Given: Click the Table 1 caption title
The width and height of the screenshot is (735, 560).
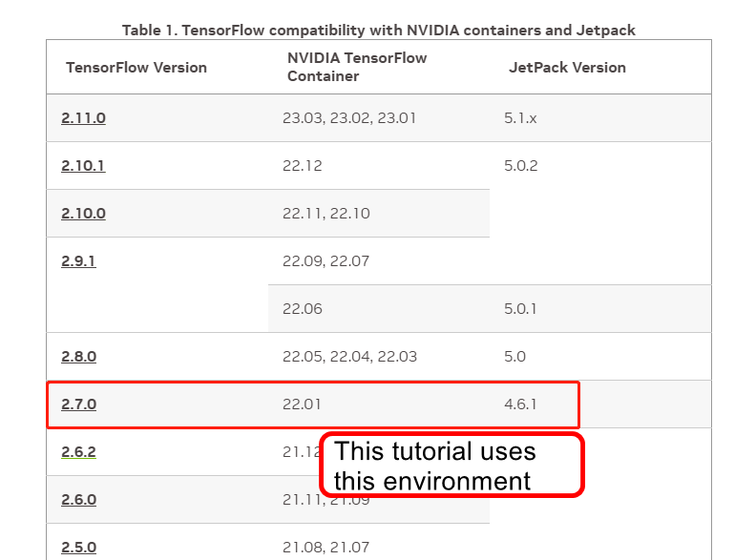Looking at the screenshot, I should coord(379,31).
